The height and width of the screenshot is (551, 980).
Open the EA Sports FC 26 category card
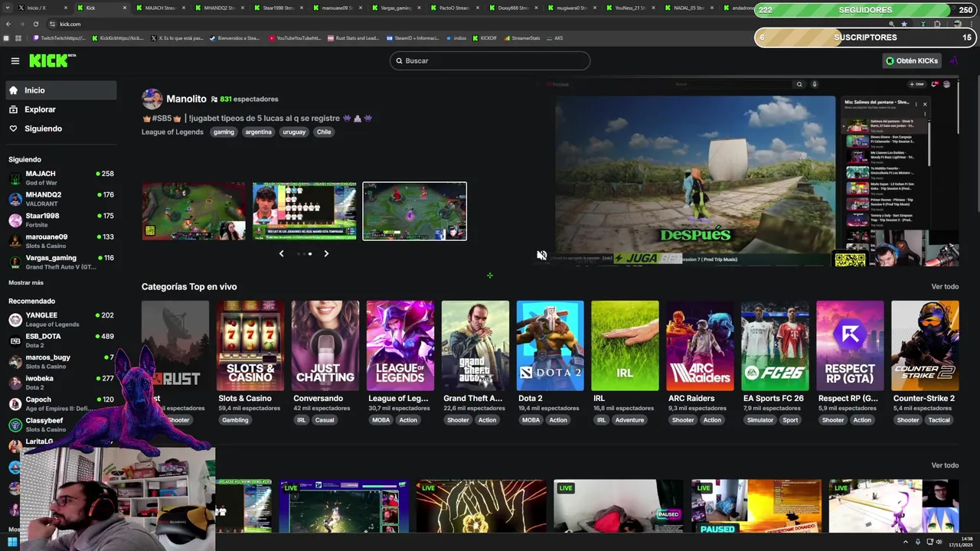point(775,346)
